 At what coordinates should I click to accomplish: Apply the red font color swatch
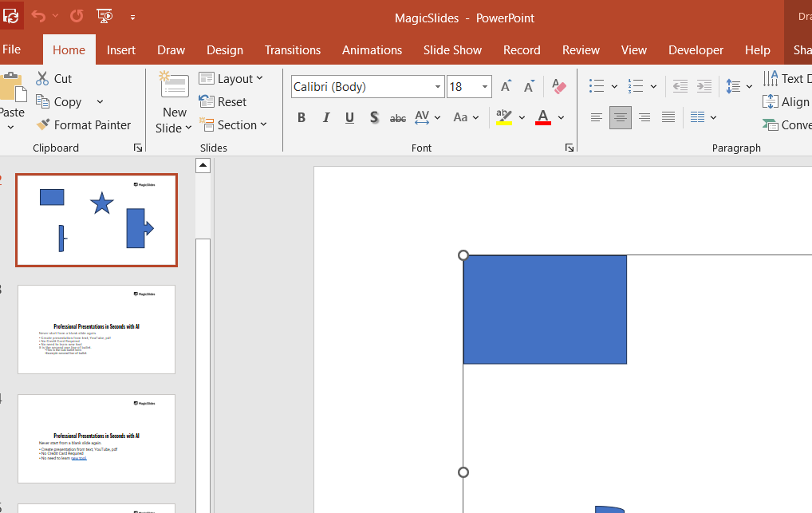(543, 118)
